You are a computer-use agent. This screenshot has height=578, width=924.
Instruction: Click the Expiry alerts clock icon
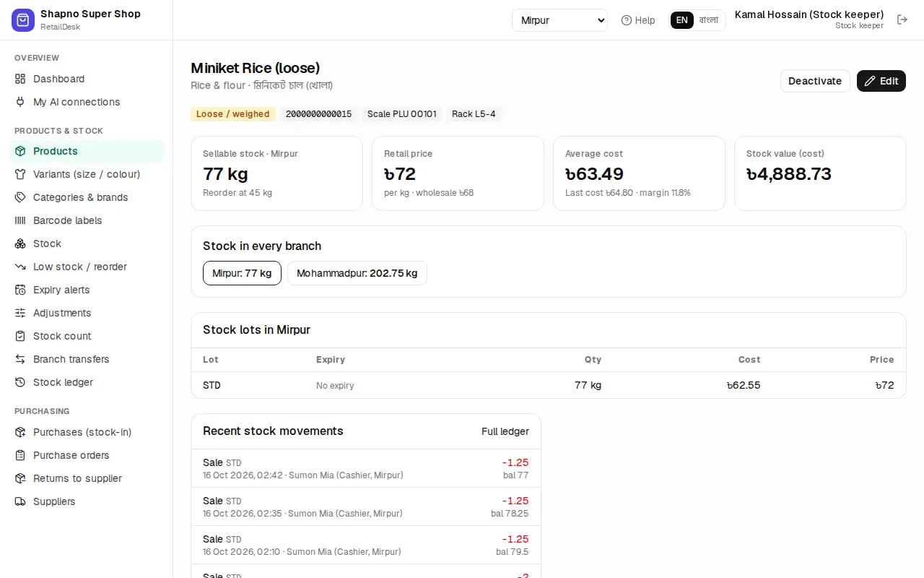pos(20,290)
